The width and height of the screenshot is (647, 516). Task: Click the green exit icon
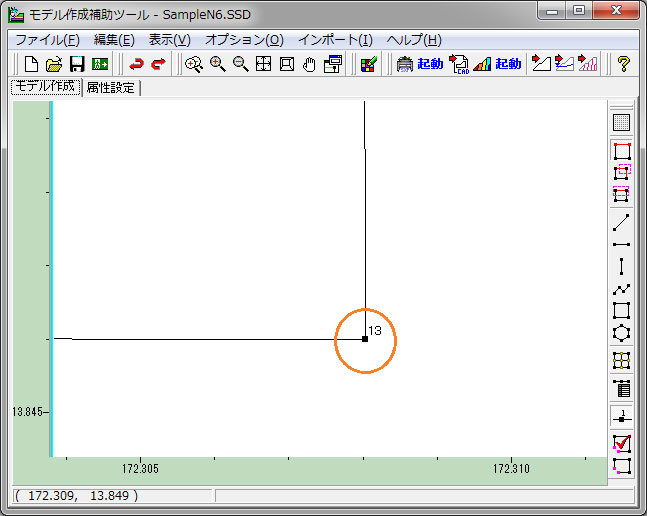[100, 64]
